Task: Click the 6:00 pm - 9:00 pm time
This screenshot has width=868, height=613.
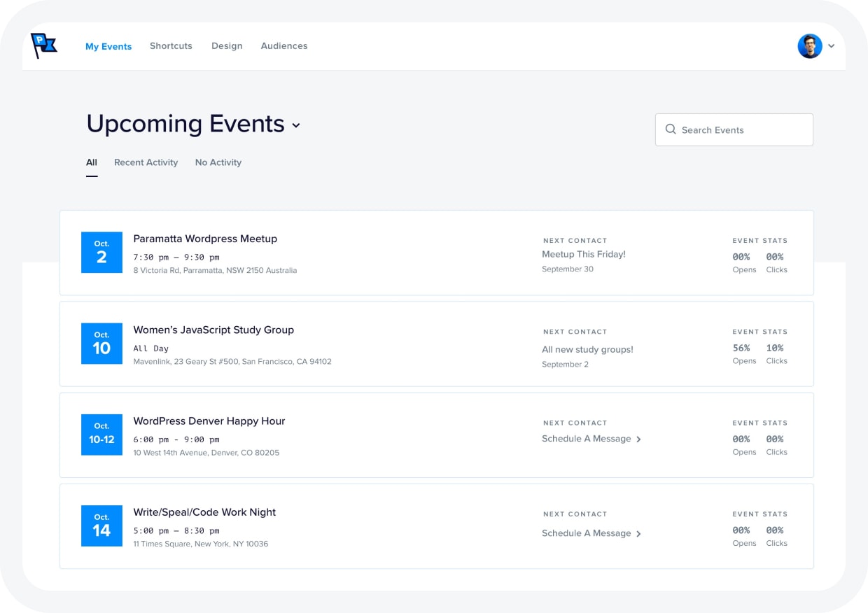Action: pos(176,439)
